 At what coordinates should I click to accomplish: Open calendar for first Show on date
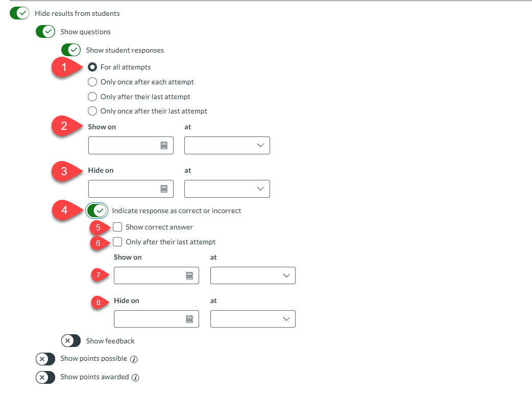pos(164,146)
